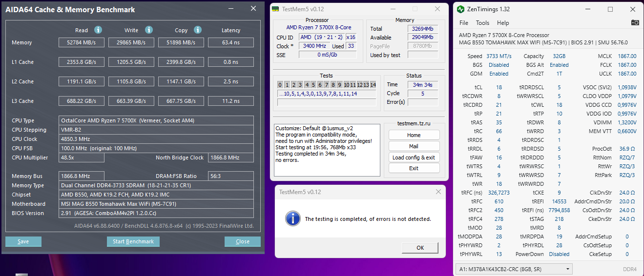Viewport: 644px width, 276px height.
Task: Click the Memory Type field DDR4-3733
Action: 156,185
